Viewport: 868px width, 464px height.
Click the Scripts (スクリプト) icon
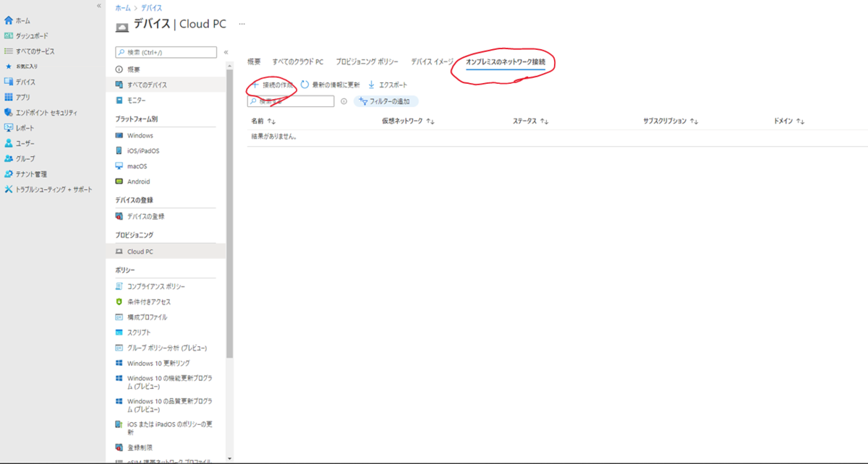pos(119,332)
